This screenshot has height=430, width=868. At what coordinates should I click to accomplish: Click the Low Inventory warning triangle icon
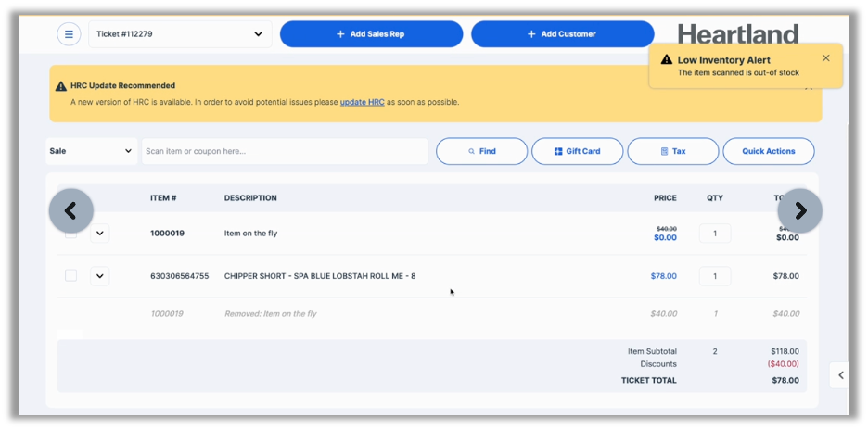pos(666,59)
